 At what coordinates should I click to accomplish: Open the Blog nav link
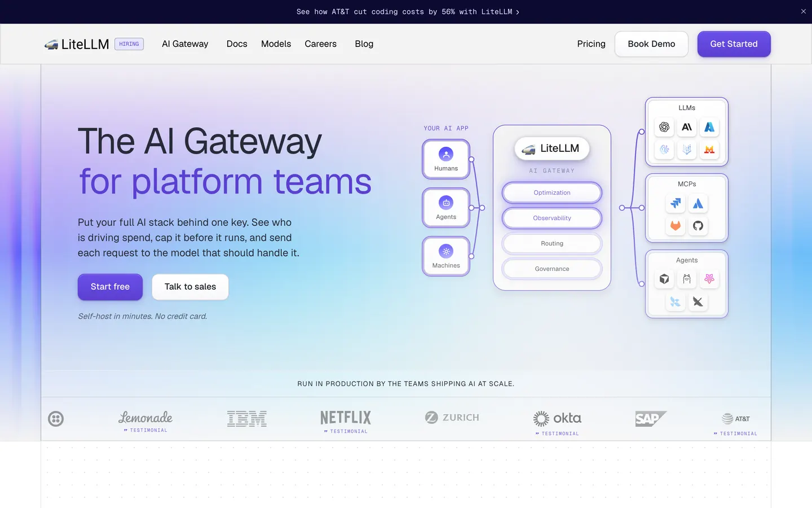364,44
